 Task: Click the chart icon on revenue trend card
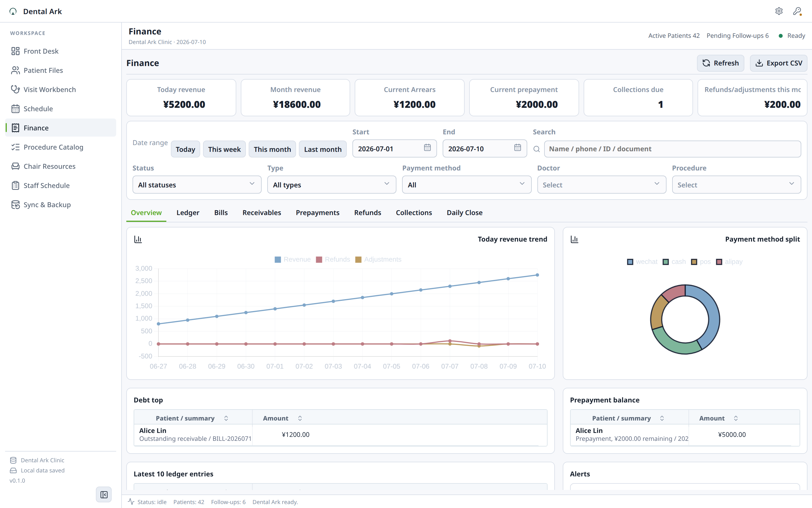pos(138,239)
